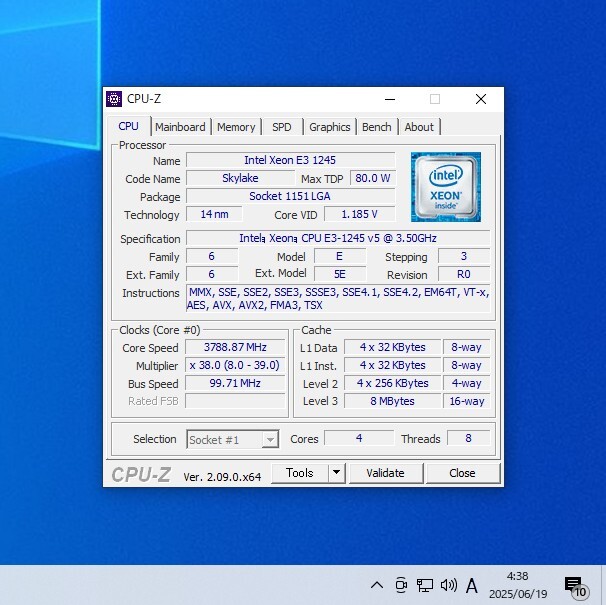Switch to the Graphics tab

point(330,127)
